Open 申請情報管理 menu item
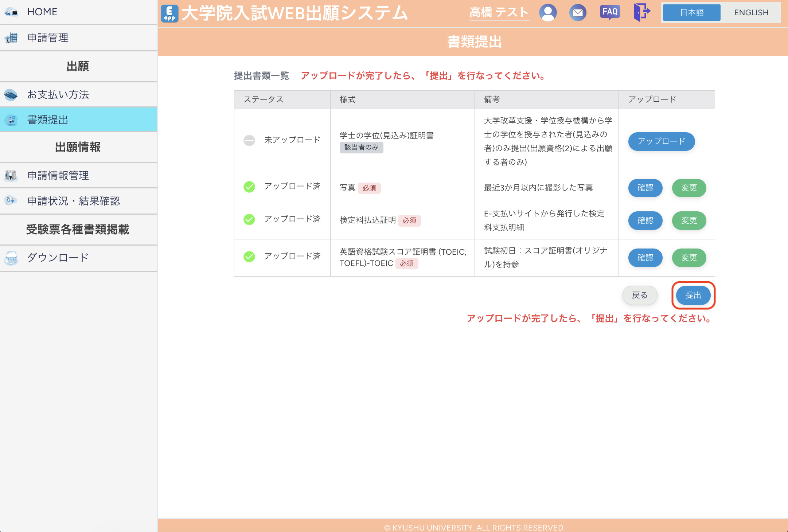788x532 pixels. [58, 176]
